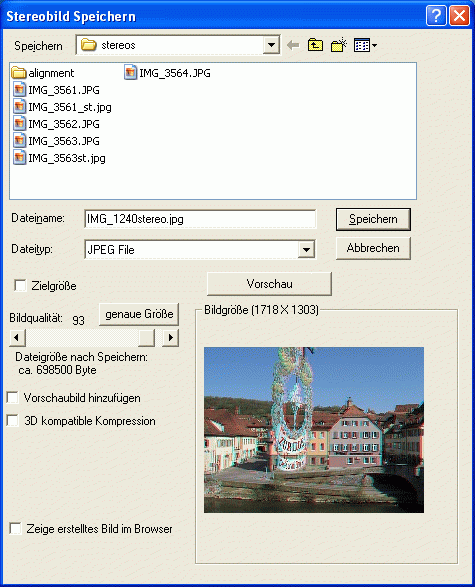This screenshot has height=587, width=475.
Task: Click the Bildqualität slider thumb
Action: 146,338
